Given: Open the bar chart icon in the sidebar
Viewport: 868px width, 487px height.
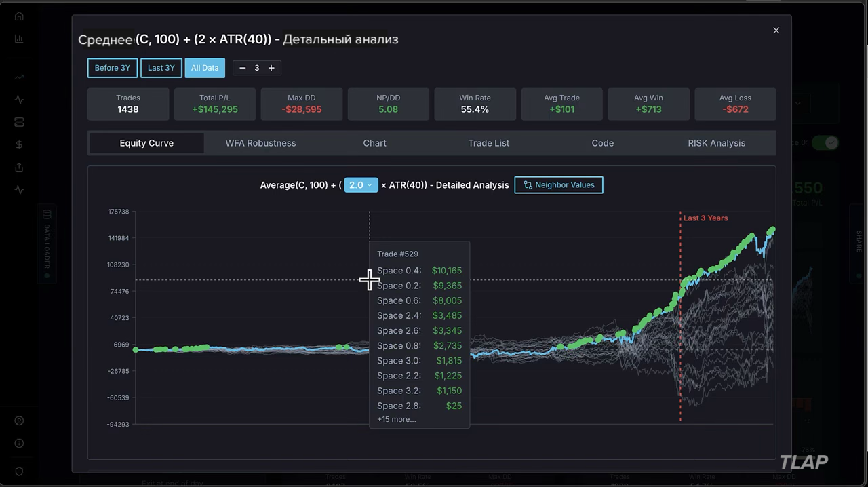Looking at the screenshot, I should [19, 39].
